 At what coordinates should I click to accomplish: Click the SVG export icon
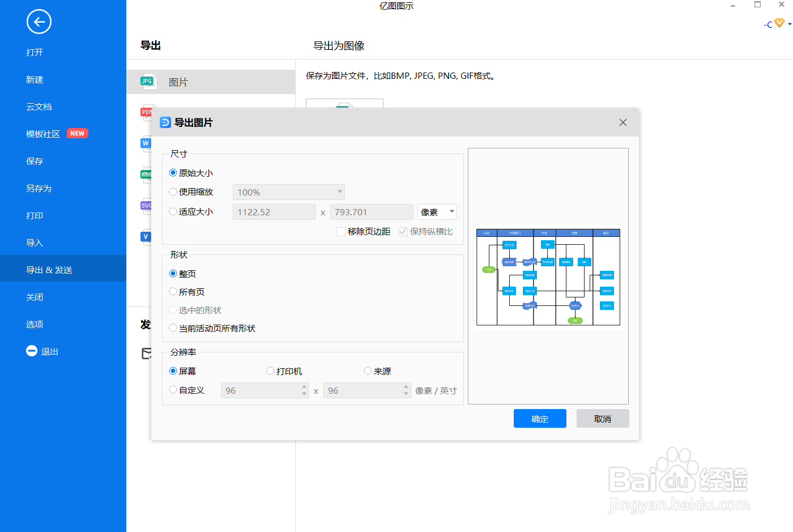pos(146,206)
